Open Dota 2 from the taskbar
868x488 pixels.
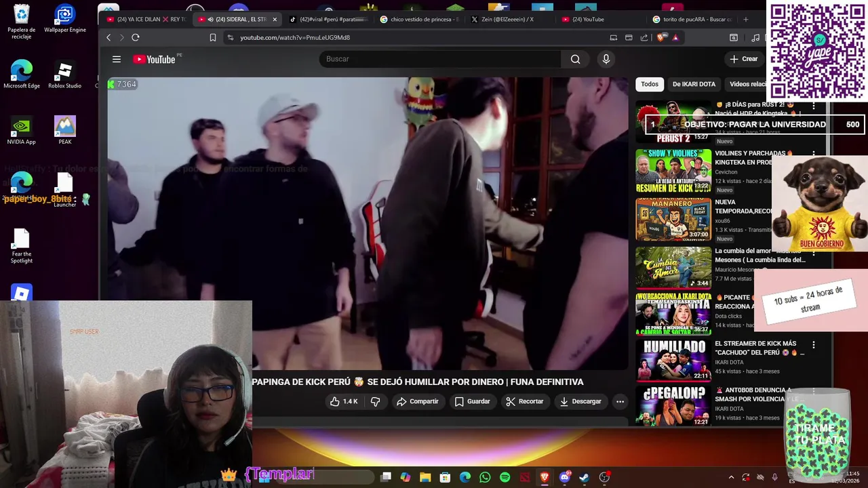[524, 477]
